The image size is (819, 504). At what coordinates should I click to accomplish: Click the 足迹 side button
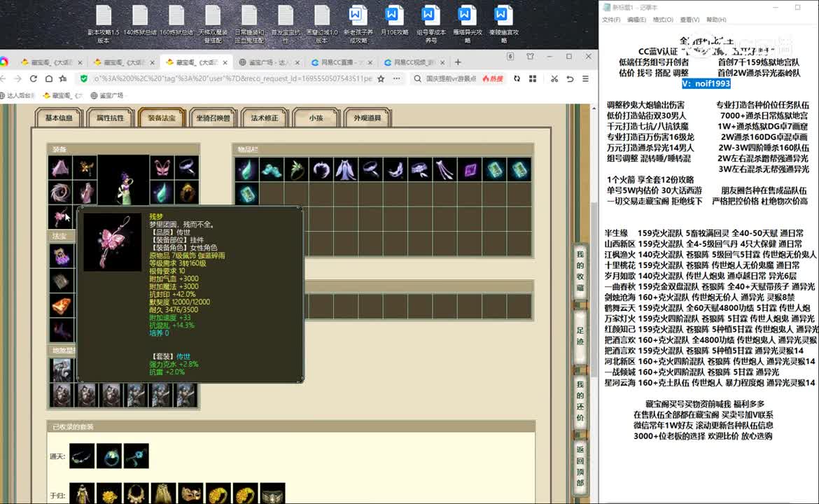coord(580,335)
